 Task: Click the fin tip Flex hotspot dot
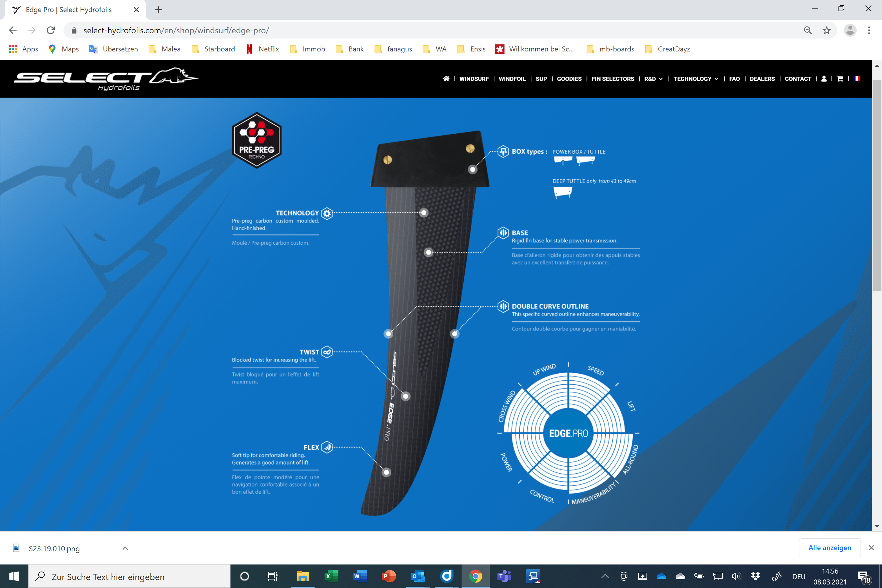[386, 472]
